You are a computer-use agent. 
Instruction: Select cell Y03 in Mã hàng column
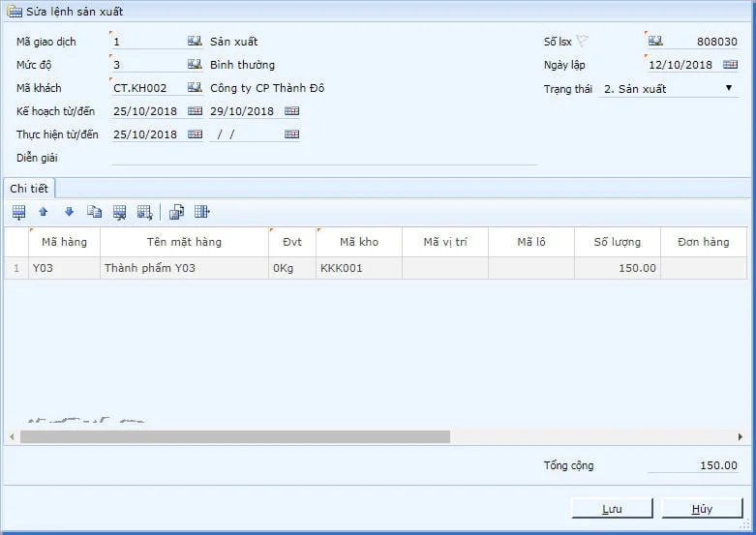point(64,268)
